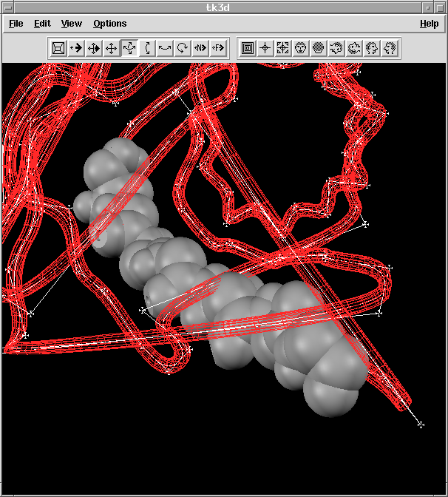The image size is (448, 497).
Task: Click the tk3d title bar
Action: (218, 7)
